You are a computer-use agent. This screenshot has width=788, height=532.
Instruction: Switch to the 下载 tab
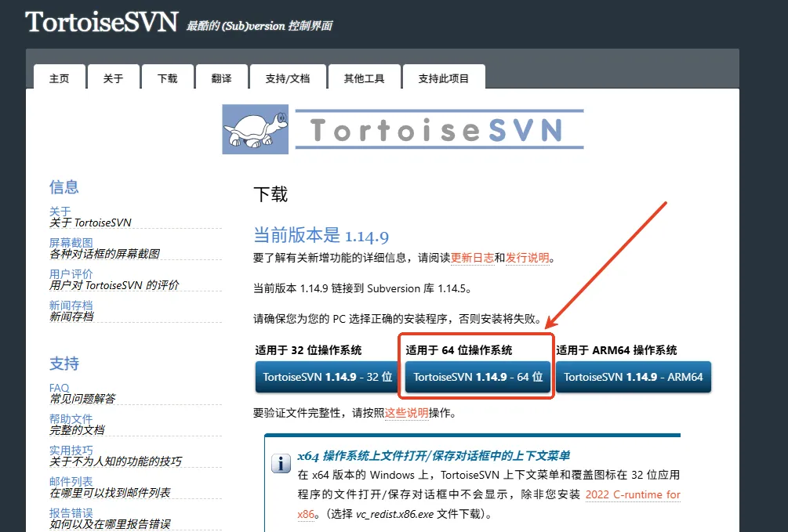coord(167,78)
